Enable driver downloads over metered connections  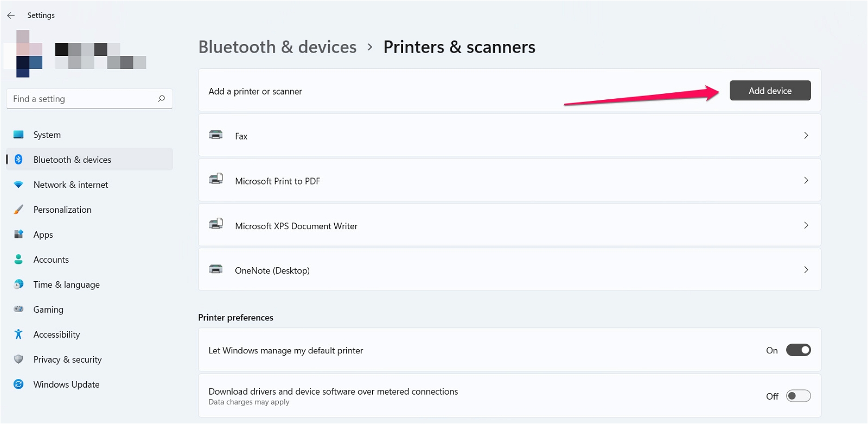799,396
